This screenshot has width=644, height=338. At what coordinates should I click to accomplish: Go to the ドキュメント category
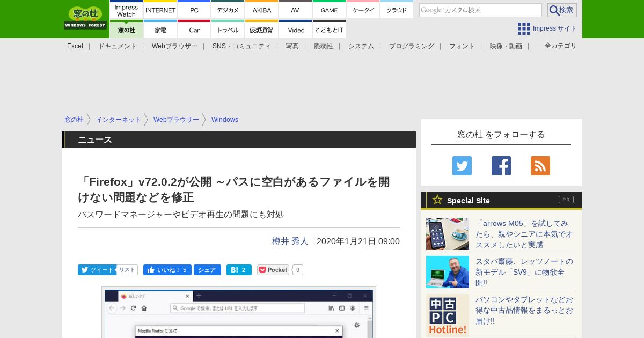(118, 46)
